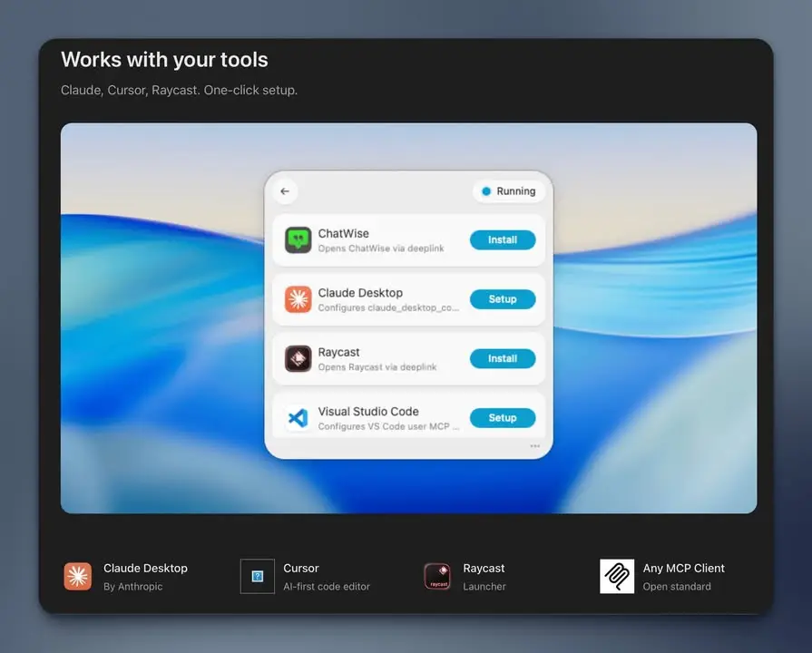812x653 pixels.
Task: Select Raycast row title in list
Action: [x=338, y=352]
